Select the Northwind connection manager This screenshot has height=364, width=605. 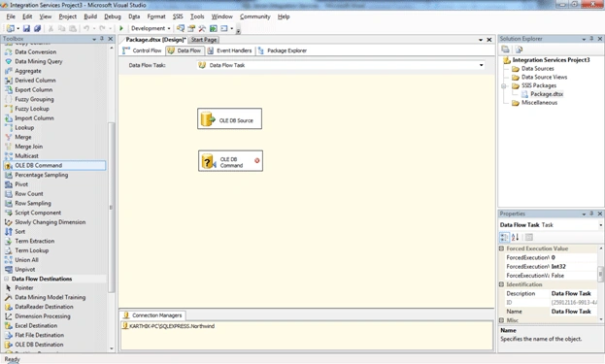(x=168, y=326)
